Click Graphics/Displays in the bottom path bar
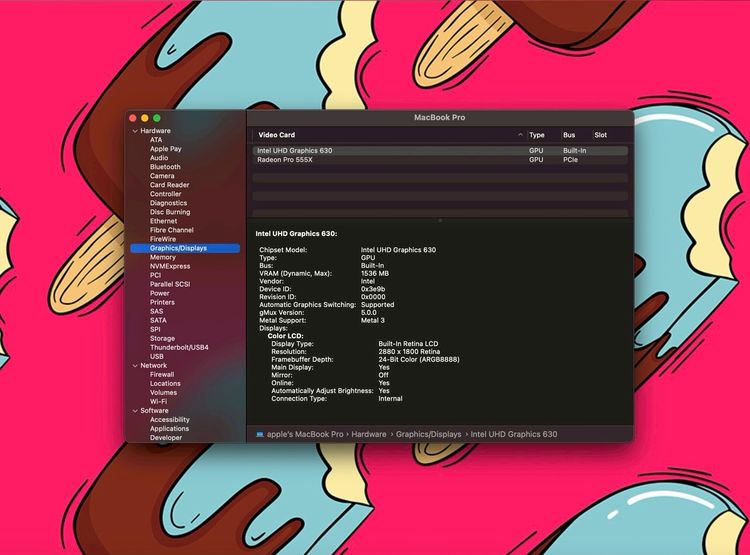This screenshot has height=555, width=750. coord(428,434)
